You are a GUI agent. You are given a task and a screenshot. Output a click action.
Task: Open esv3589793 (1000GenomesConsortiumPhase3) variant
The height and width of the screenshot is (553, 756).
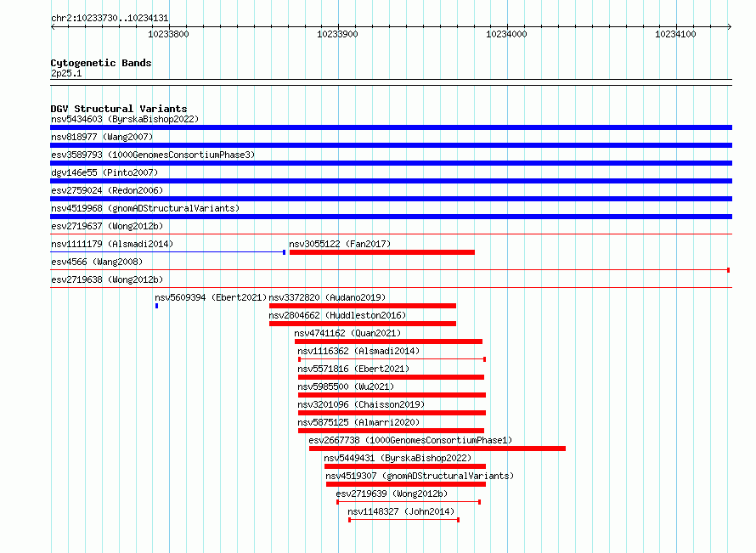coord(153,155)
